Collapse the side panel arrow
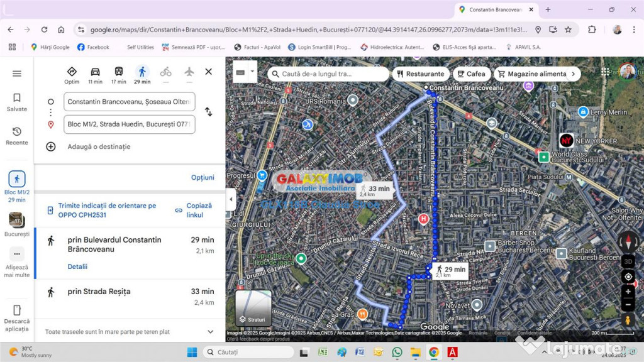Screen dimensions: 644x362 point(231,199)
